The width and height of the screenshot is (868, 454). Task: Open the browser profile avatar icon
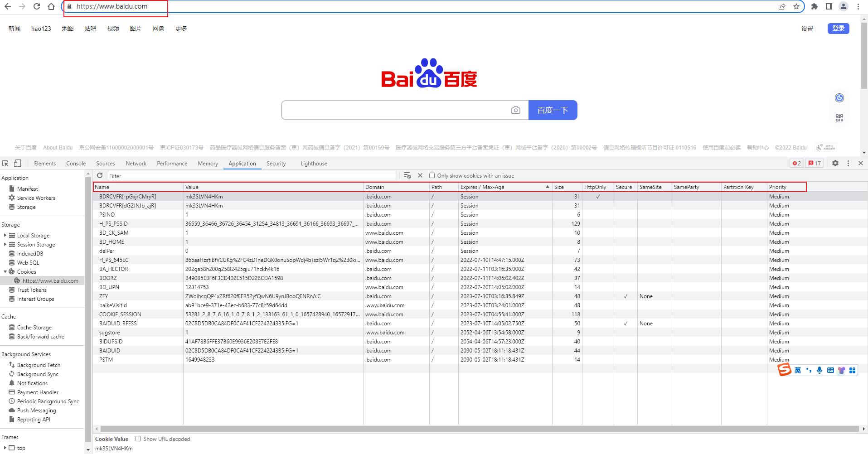(x=844, y=6)
